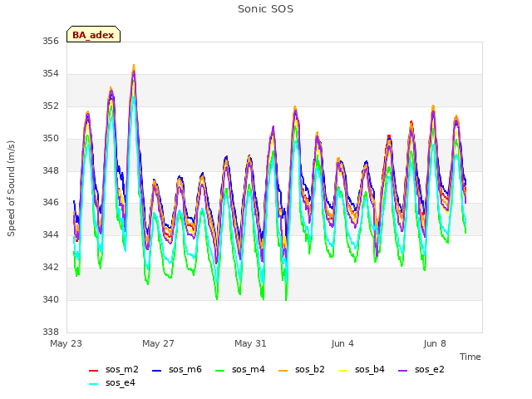Click the 350 y-axis tick label
The image size is (532, 399).
coord(51,139)
